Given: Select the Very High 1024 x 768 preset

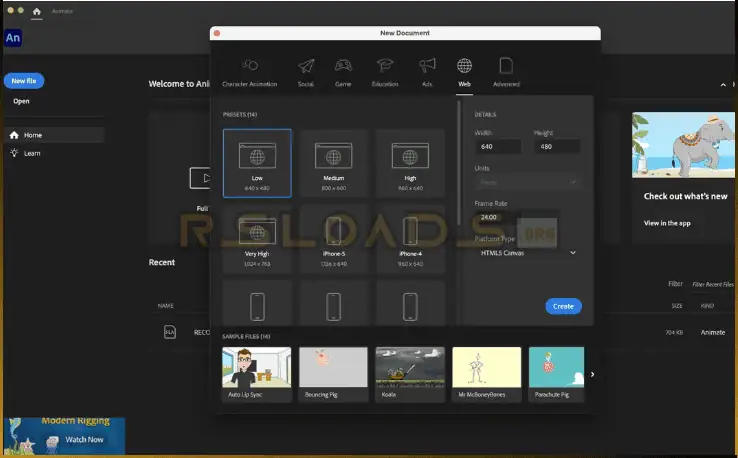Looking at the screenshot, I should (x=257, y=238).
